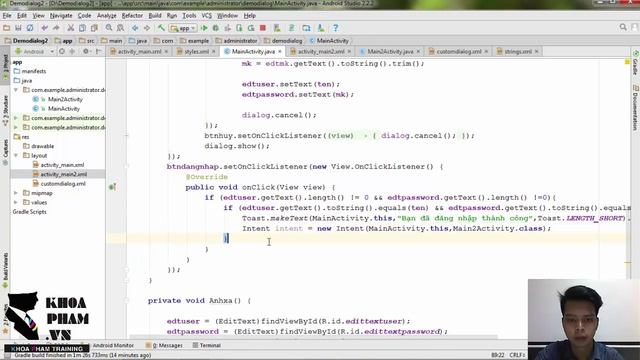
Task: Click the yellow warning marker atop the error stripe
Action: tap(627, 62)
